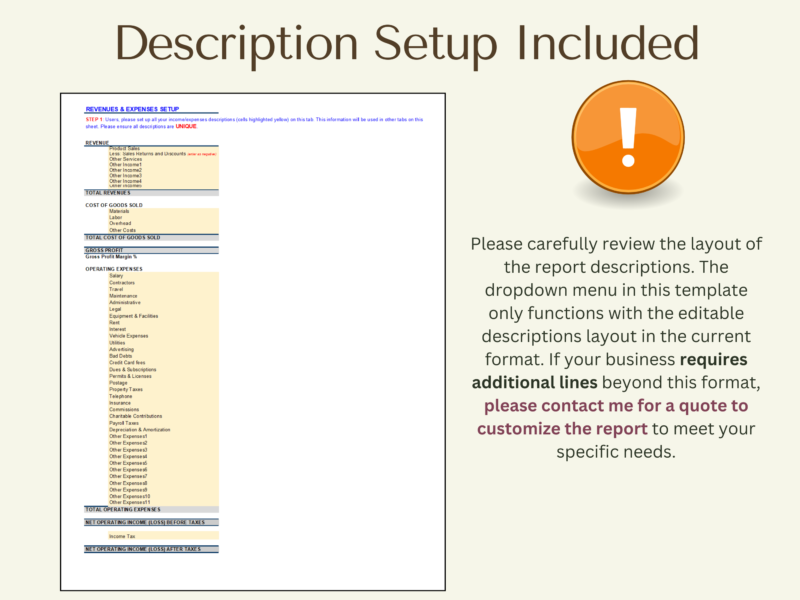Select the 'OPERATING EXPENSES' header
The height and width of the screenshot is (600, 800).
pyautogui.click(x=114, y=269)
